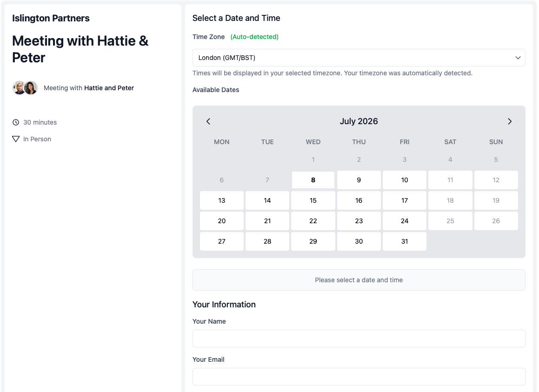This screenshot has width=539, height=392.
Task: Select July 30 on calendar
Action: (359, 241)
